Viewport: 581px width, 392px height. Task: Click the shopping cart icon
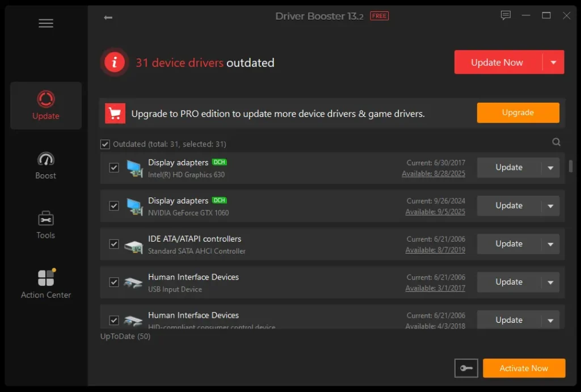click(115, 113)
